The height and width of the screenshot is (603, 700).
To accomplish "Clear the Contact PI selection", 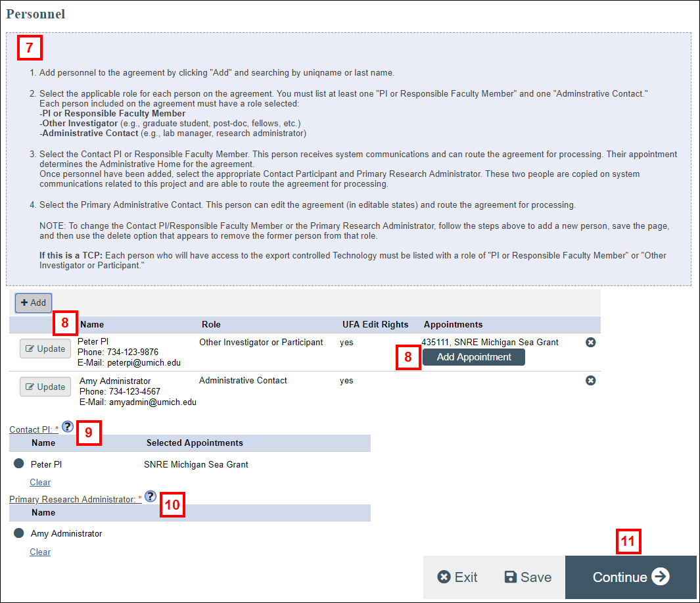I will click(x=40, y=483).
